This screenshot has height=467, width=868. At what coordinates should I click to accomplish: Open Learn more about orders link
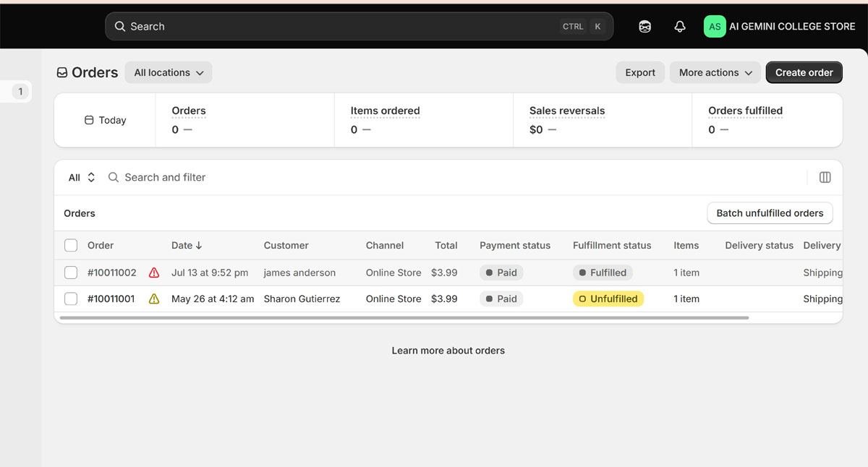(448, 351)
